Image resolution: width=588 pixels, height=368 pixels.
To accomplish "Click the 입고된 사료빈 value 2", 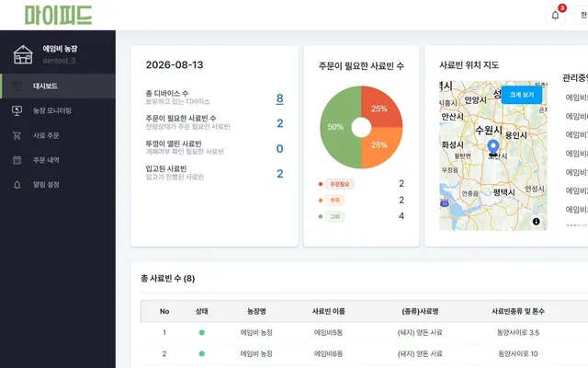I will [279, 174].
